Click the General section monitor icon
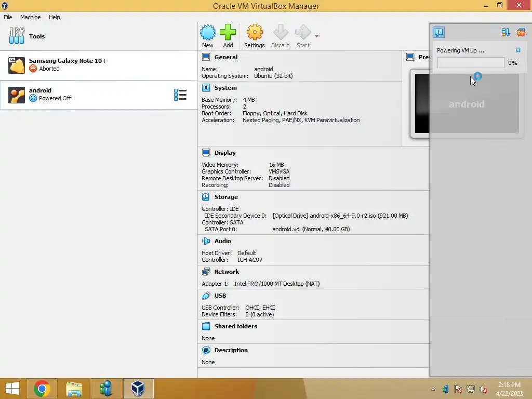532x399 pixels. click(x=206, y=57)
